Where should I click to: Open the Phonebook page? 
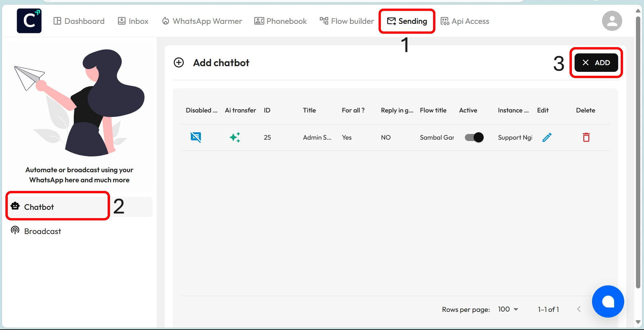point(280,21)
